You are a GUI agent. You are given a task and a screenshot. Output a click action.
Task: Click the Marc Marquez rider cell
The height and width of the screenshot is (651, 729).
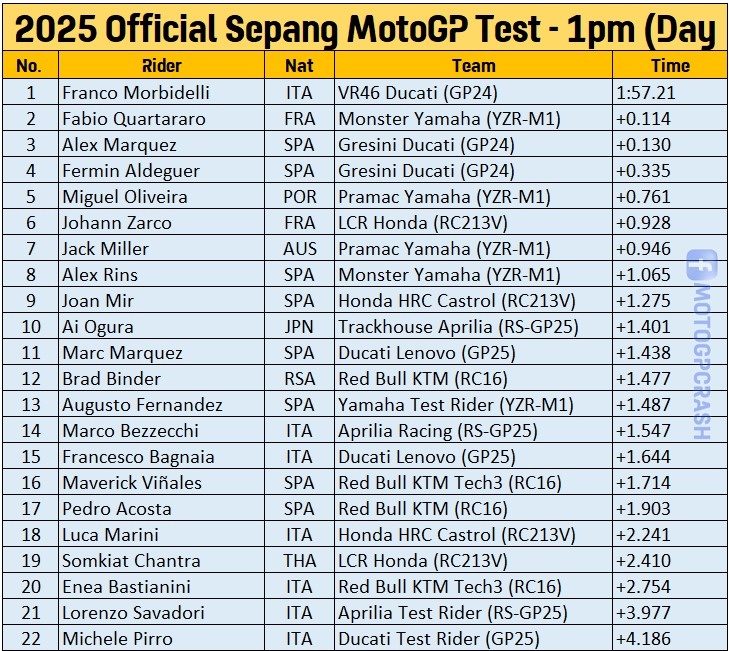[x=122, y=352]
